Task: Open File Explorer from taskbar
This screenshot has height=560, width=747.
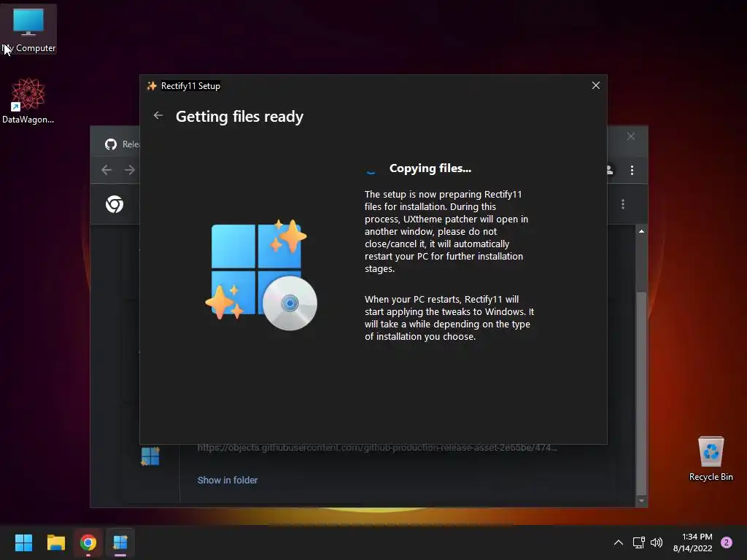Action: click(55, 542)
